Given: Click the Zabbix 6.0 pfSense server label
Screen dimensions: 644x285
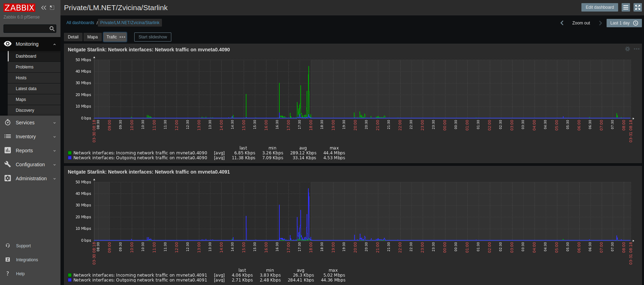Looking at the screenshot, I should [22, 17].
